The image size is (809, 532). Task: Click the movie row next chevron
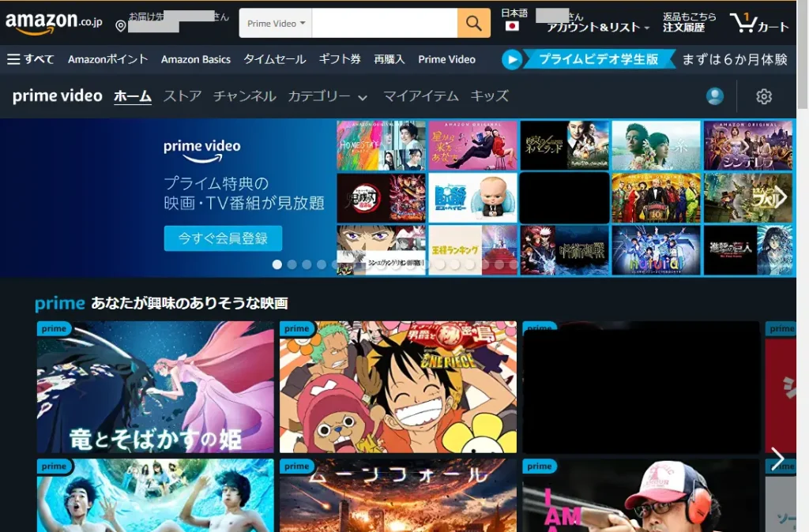click(777, 458)
